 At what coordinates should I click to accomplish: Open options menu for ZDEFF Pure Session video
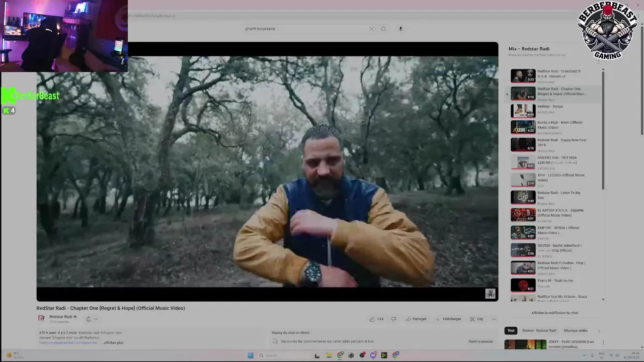point(603,342)
